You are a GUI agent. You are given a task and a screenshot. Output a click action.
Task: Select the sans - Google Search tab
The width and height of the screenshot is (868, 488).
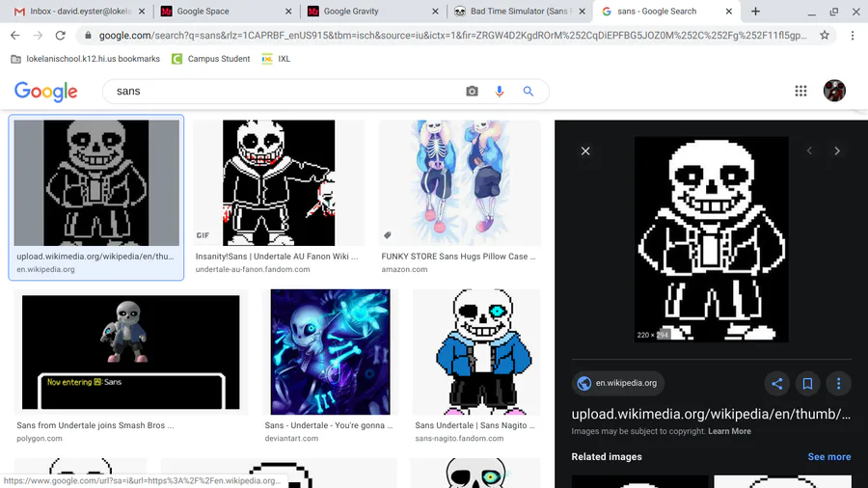pyautogui.click(x=666, y=11)
